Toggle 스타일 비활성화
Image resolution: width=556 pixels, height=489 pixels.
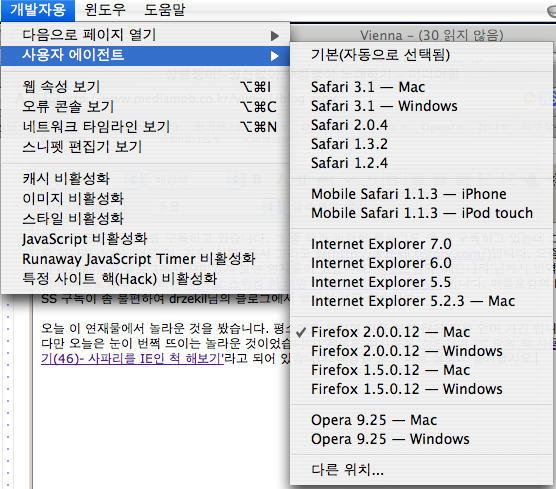point(145,218)
